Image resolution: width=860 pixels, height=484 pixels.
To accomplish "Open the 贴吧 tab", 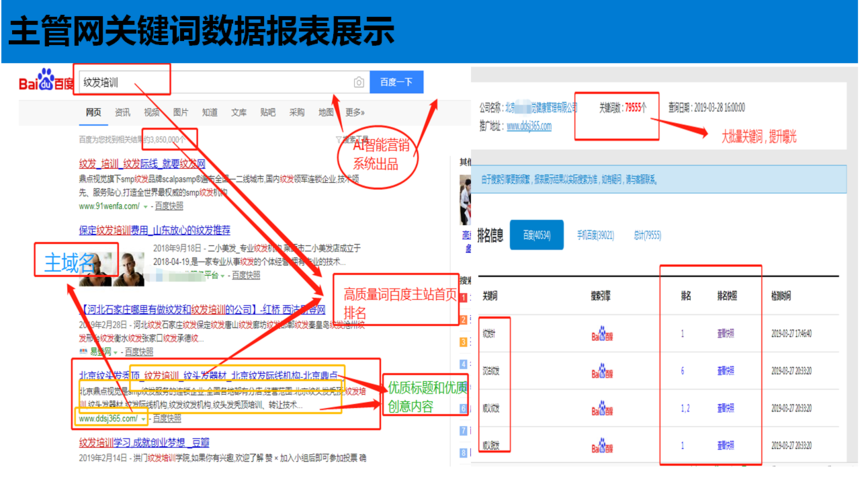I will (x=268, y=112).
